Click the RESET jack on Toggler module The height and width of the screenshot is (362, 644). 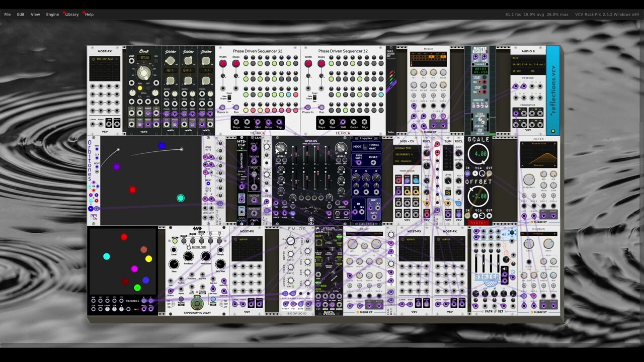(373, 162)
